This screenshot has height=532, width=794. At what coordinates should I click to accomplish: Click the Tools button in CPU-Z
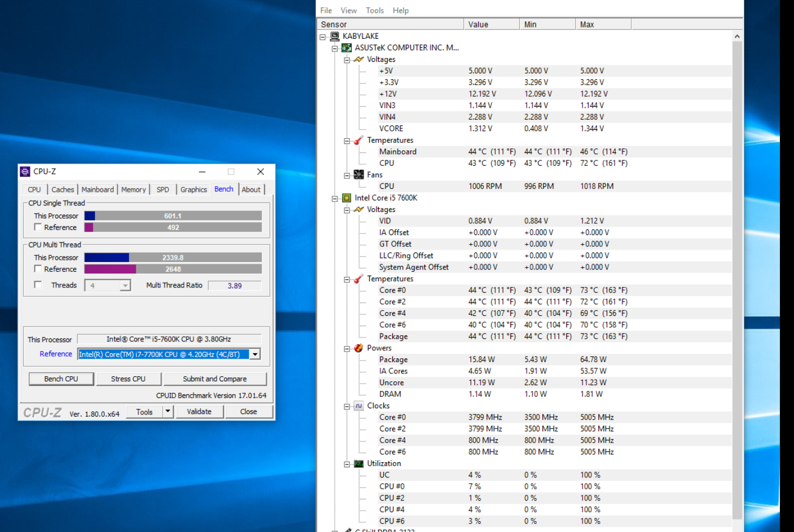pyautogui.click(x=145, y=412)
